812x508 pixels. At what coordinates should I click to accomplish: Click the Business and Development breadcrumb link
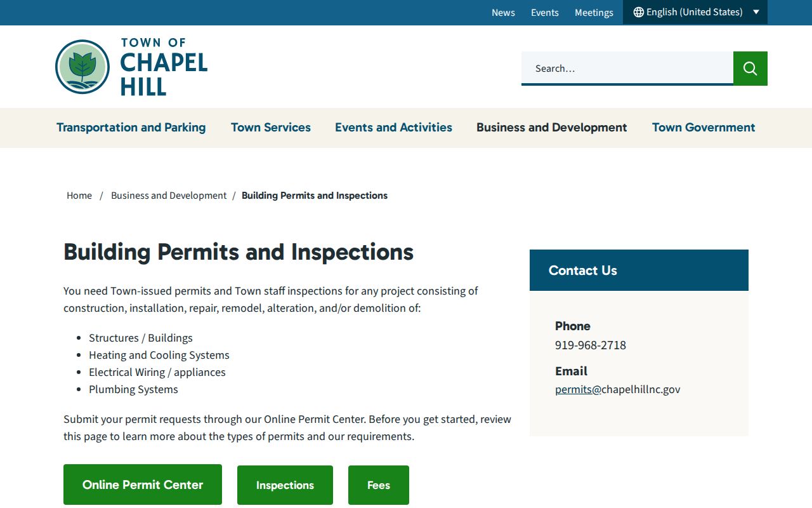coord(169,196)
